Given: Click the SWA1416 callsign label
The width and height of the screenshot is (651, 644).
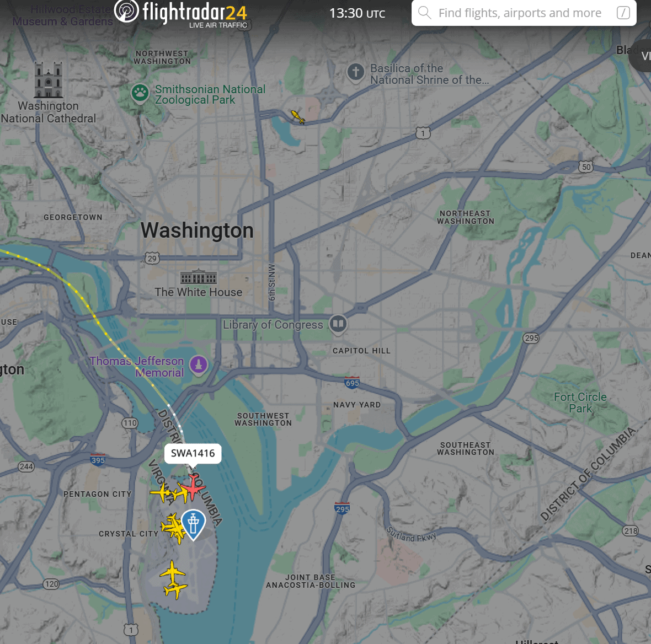Looking at the screenshot, I should point(193,453).
